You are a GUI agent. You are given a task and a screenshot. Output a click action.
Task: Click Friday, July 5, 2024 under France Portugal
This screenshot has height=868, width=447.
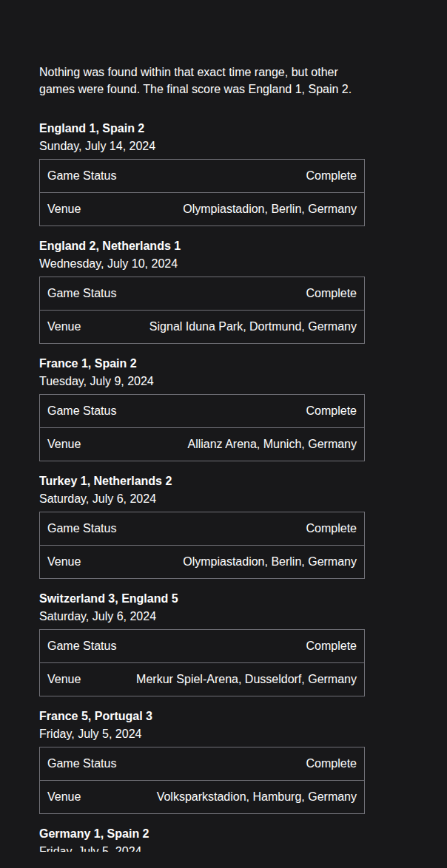[90, 733]
